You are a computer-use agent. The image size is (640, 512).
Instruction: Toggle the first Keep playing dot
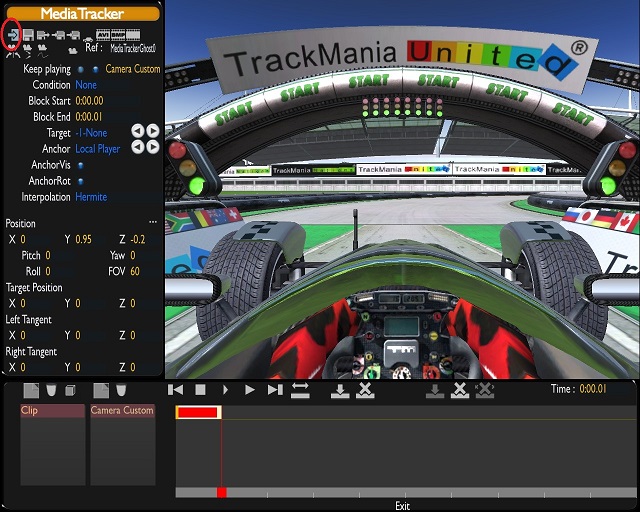(x=81, y=69)
